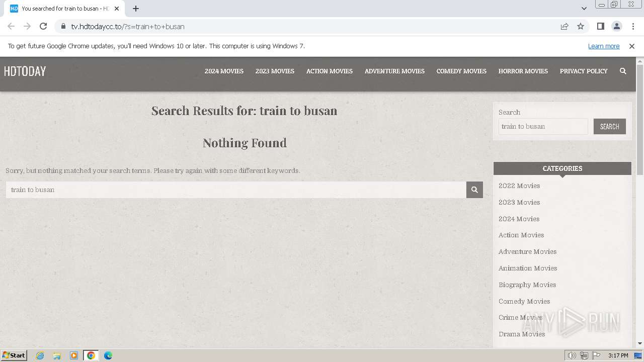Focus the main 'train to busan' search field
644x362 pixels.
236,190
